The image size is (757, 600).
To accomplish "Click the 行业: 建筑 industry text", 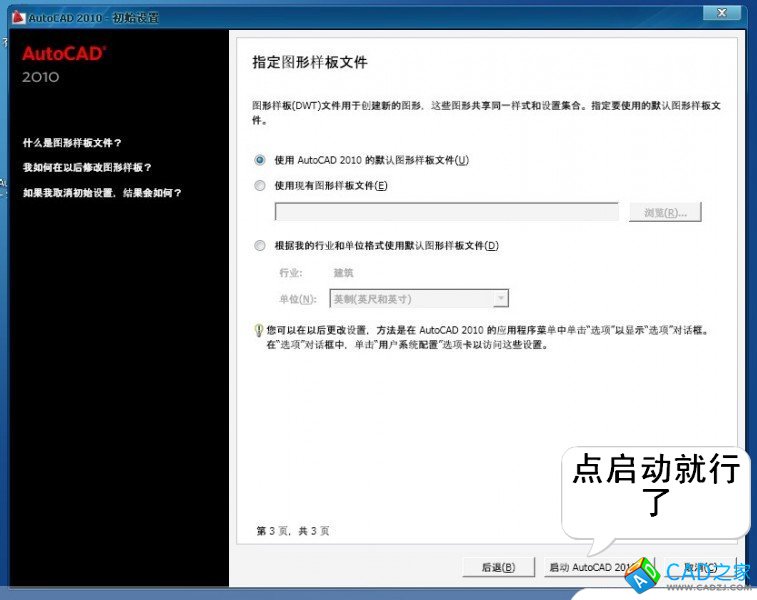I will click(x=316, y=273).
